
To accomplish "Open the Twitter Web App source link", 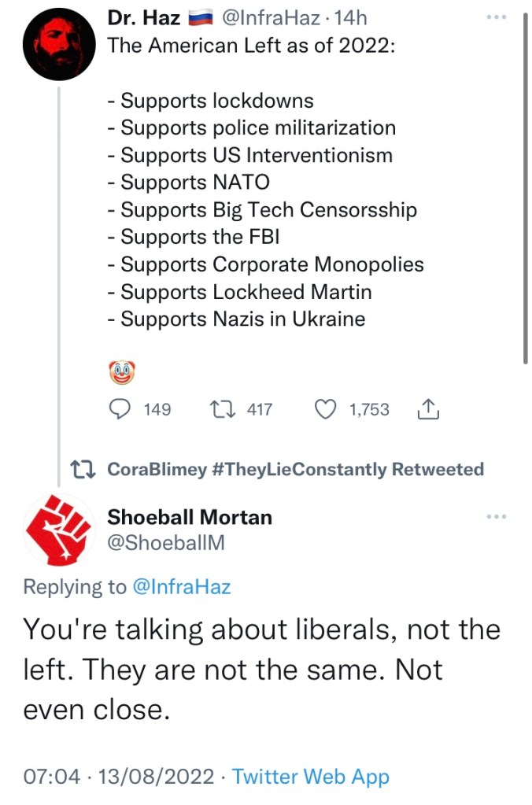I will coord(311,777).
